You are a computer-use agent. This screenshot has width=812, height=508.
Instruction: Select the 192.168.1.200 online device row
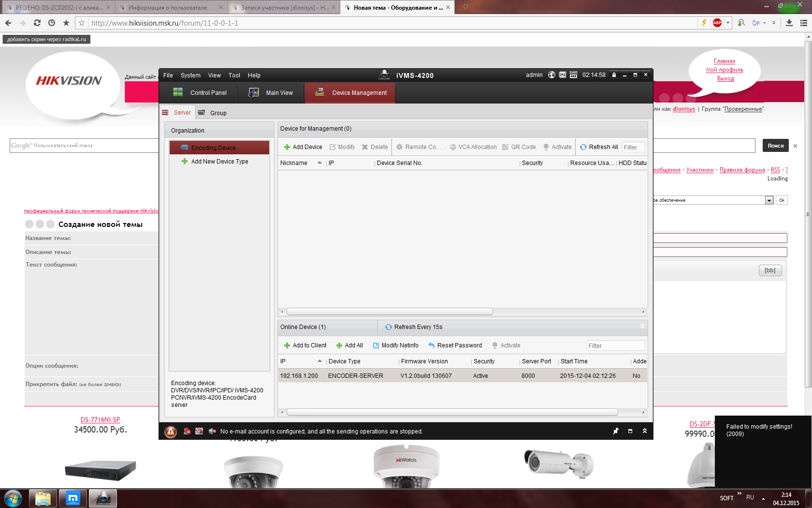click(x=463, y=376)
